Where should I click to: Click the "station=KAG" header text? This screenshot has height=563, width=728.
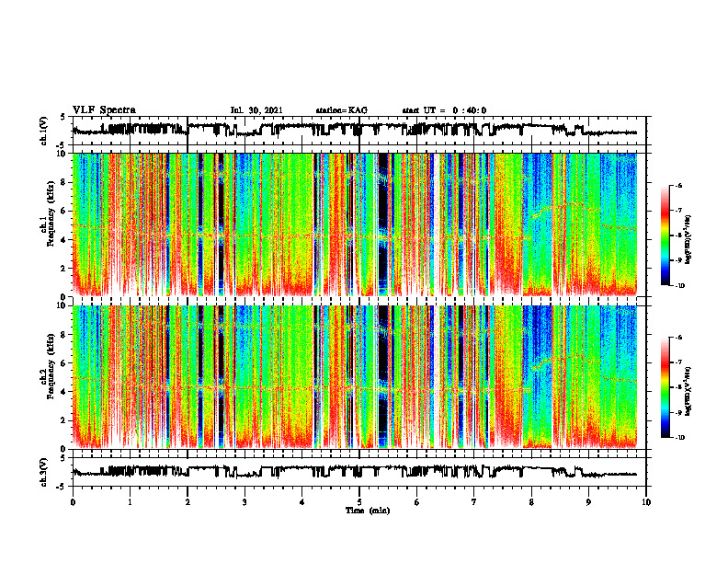coord(341,110)
